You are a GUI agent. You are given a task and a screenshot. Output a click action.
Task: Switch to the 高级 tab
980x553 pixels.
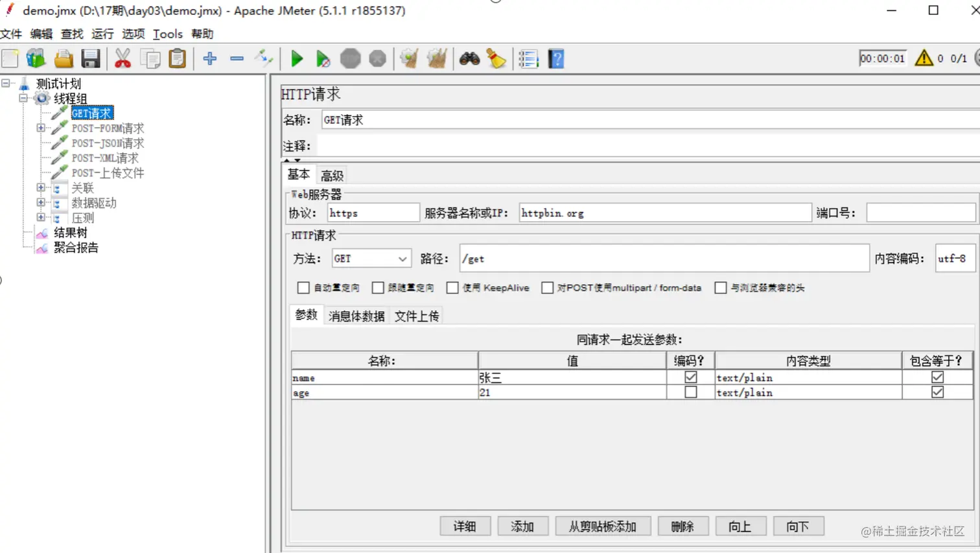tap(332, 176)
